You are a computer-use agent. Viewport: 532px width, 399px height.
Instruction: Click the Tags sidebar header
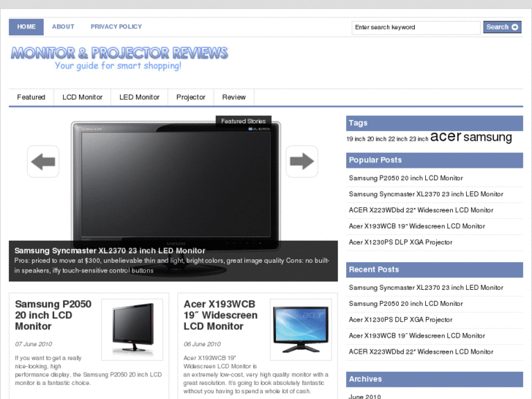point(434,123)
